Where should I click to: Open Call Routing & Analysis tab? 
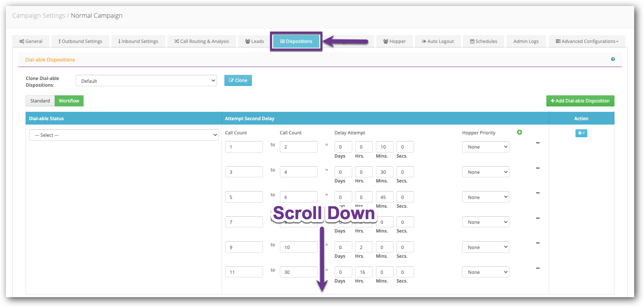[x=202, y=41]
